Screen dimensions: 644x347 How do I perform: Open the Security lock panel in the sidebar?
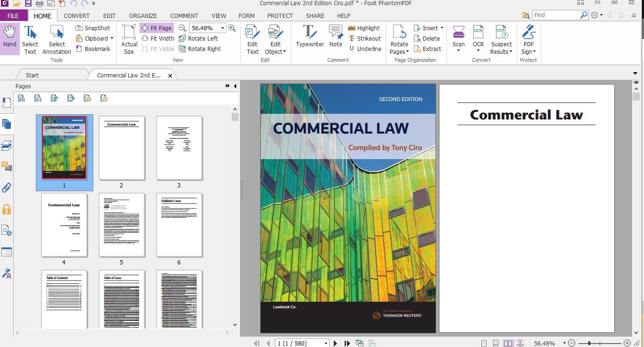(7, 209)
